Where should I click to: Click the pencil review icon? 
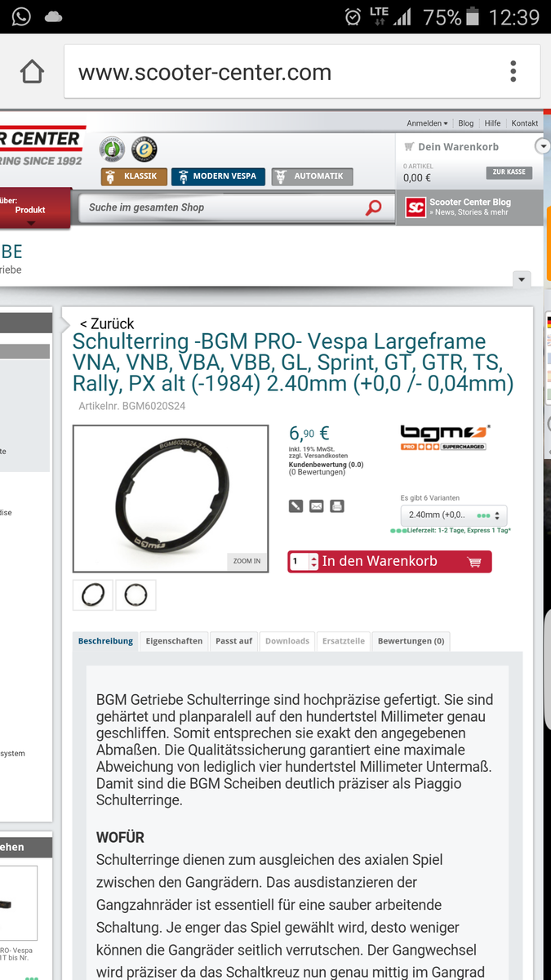click(x=296, y=506)
